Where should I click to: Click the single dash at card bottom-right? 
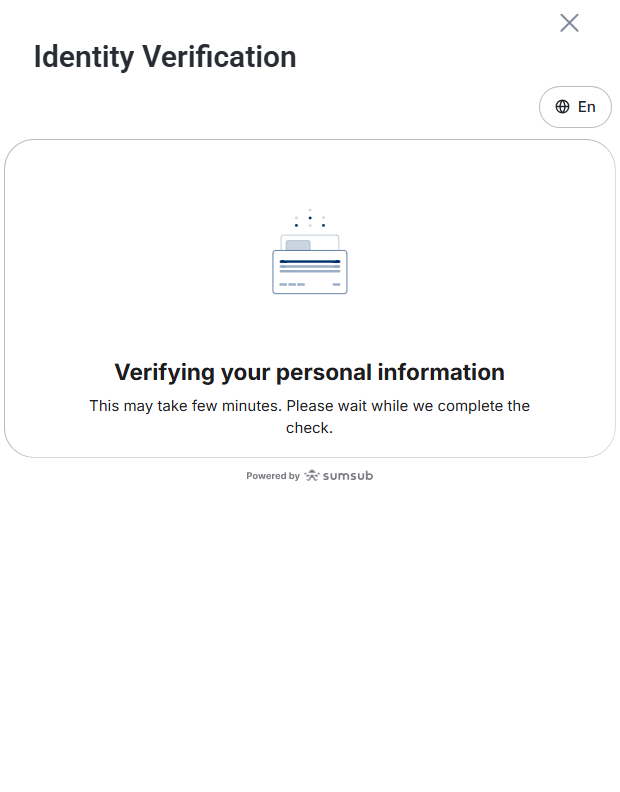click(336, 284)
